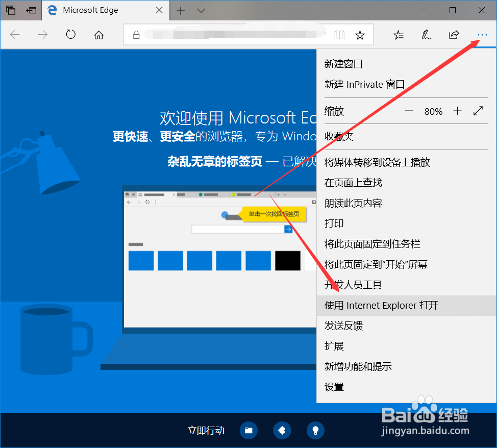Click the puzzle-piece extensions icon in bottom bar
Screen dimensions: 497x448
point(282,430)
